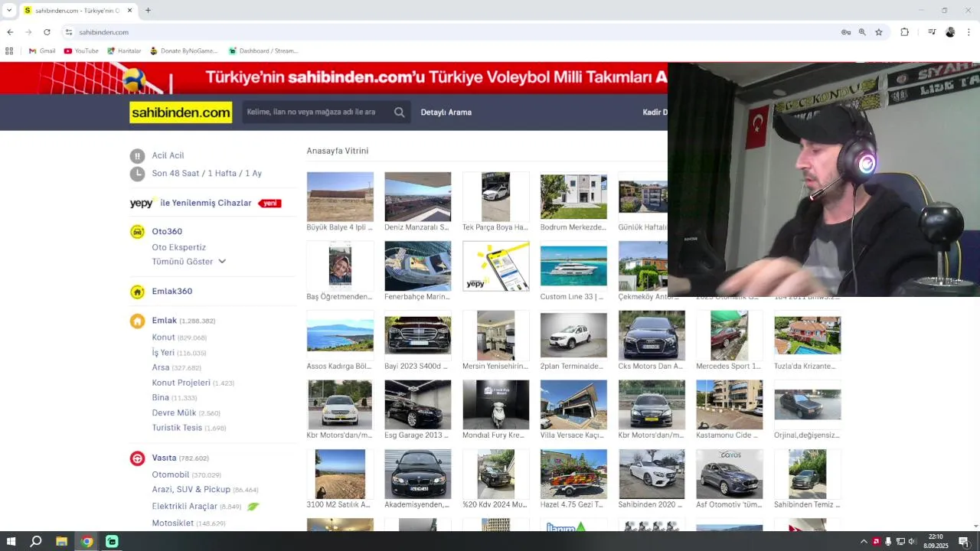980x551 pixels.
Task: Open the apps grid icon in bookmarks bar
Action: click(9, 51)
